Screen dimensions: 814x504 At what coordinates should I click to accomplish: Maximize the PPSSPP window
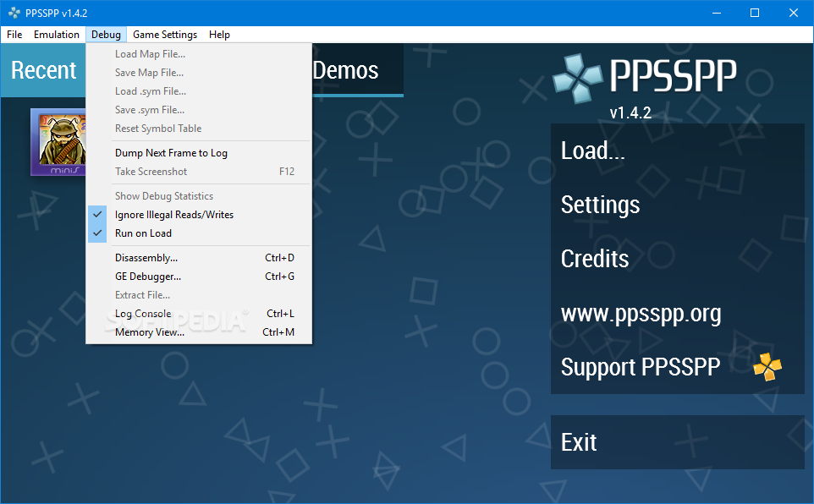(x=755, y=13)
